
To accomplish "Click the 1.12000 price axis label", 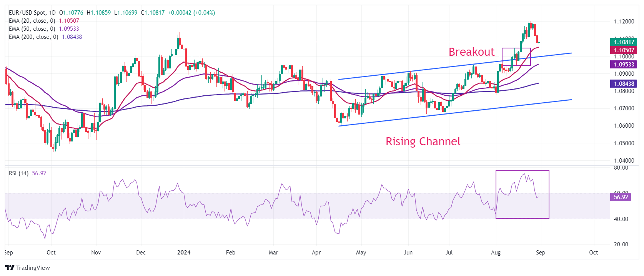I will 624,22.
